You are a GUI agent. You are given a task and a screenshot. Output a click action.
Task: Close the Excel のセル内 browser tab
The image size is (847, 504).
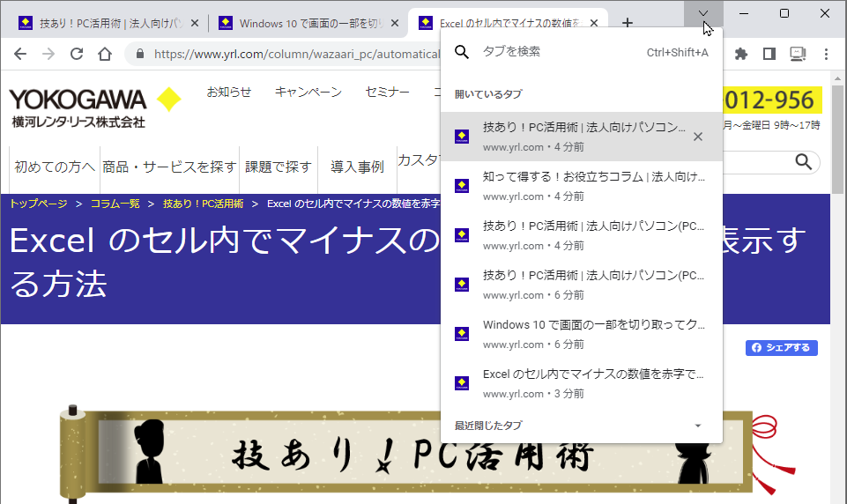tap(594, 23)
